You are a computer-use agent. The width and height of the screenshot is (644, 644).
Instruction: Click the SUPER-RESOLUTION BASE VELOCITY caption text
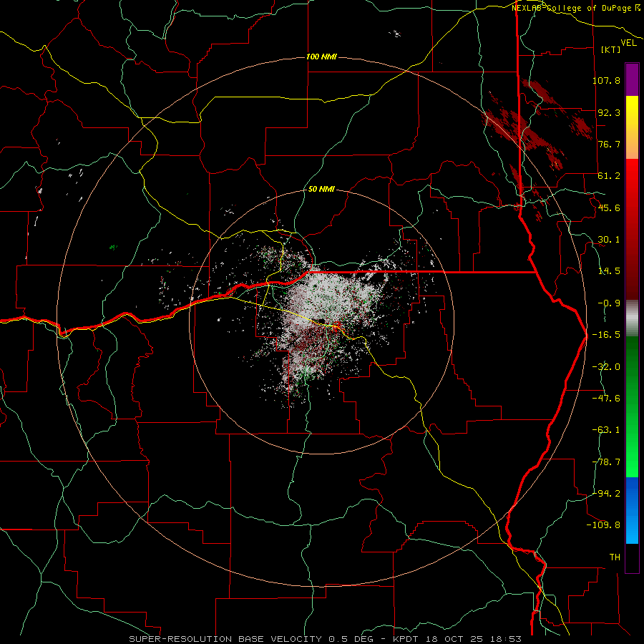[x=225, y=639]
